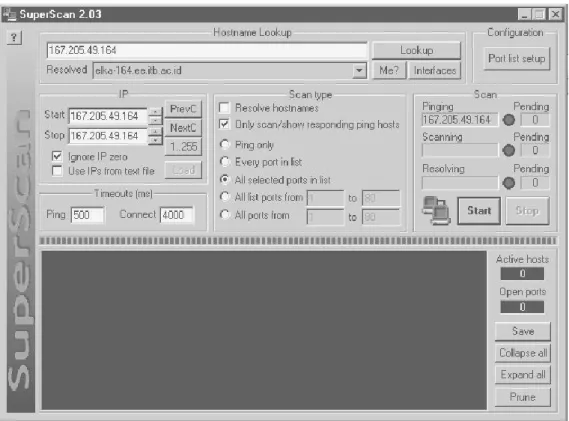
Task: Click Collapse all button
Action: click(x=523, y=353)
